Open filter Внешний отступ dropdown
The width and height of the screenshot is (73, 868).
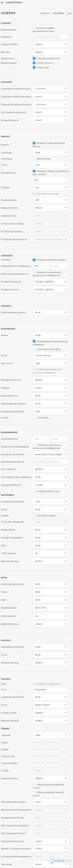[51, 208]
